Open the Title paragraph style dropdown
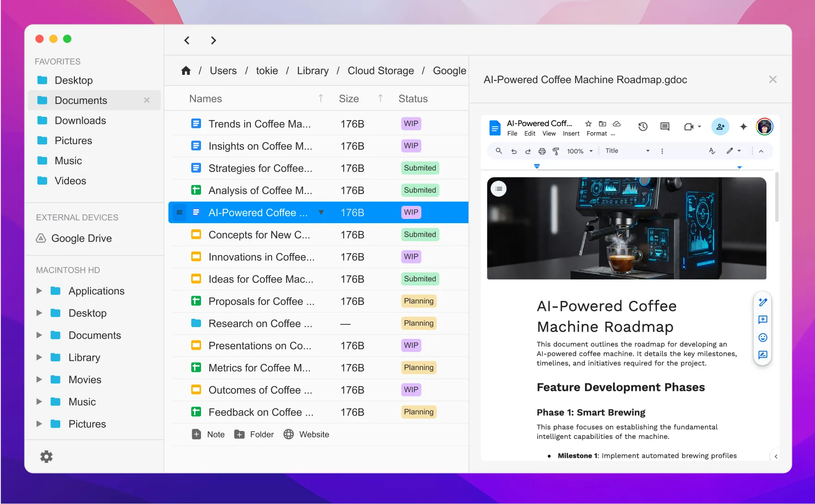Image resolution: width=815 pixels, height=504 pixels. [x=627, y=151]
